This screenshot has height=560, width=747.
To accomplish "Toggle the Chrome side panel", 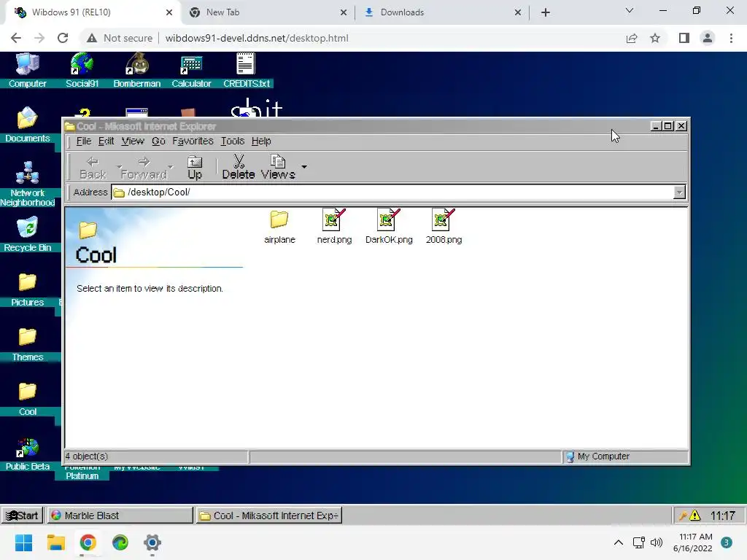I will point(684,38).
